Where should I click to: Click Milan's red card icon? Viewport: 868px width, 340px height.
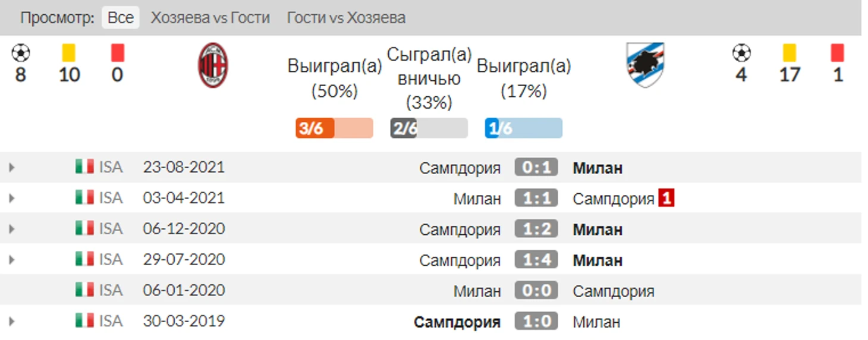coord(117,53)
